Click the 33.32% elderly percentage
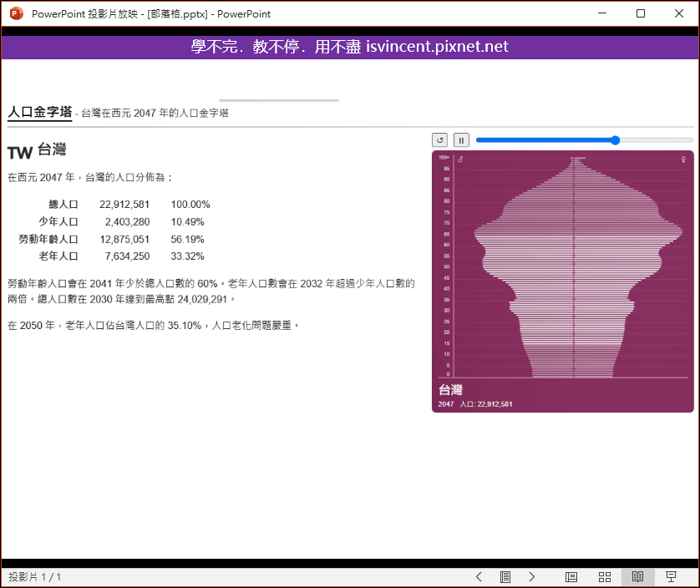The image size is (700, 588). click(x=187, y=256)
